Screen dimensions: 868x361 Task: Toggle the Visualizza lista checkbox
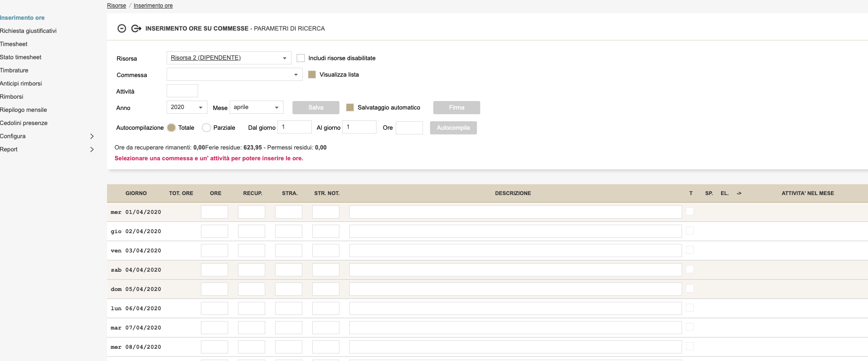tap(312, 75)
